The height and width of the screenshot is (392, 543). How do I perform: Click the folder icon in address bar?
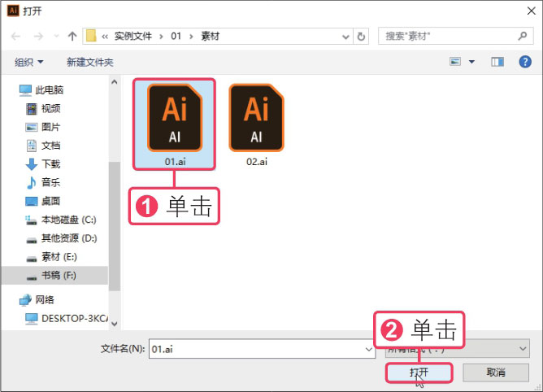point(91,36)
